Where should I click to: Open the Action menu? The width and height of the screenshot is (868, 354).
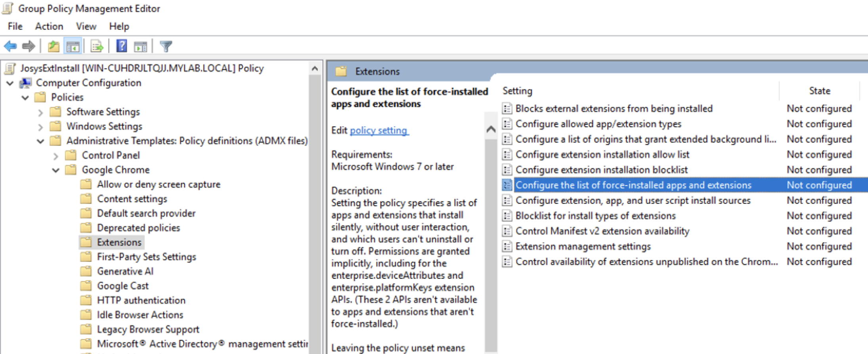(49, 26)
